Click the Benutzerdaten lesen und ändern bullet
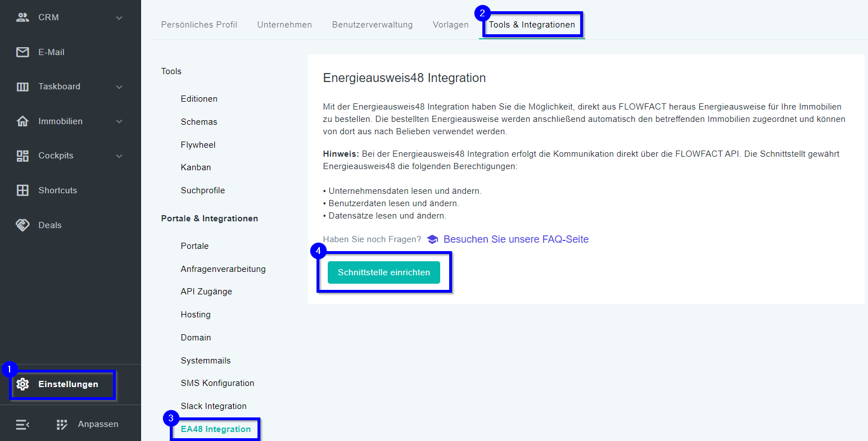Viewport: 868px width, 441px height. click(391, 203)
